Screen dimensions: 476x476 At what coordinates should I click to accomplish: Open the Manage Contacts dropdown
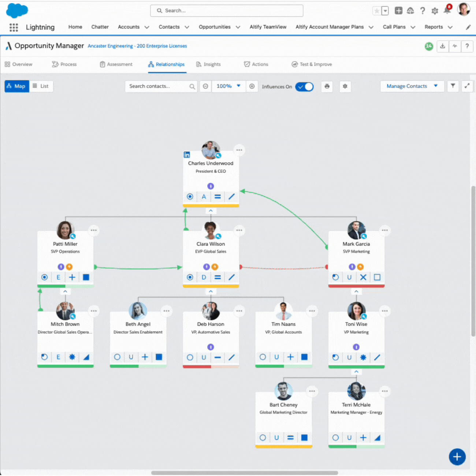[412, 86]
